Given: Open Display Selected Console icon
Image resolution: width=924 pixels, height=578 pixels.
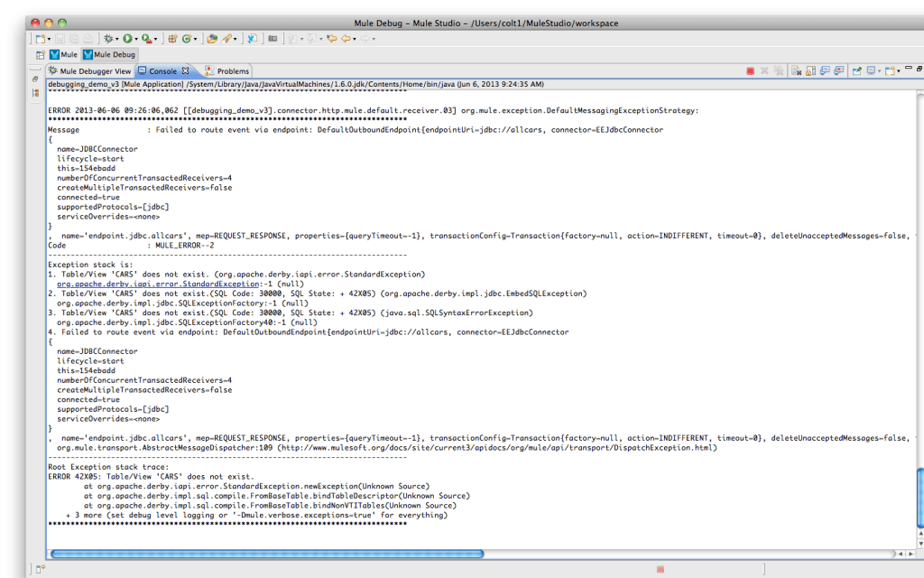Looking at the screenshot, I should tap(872, 72).
